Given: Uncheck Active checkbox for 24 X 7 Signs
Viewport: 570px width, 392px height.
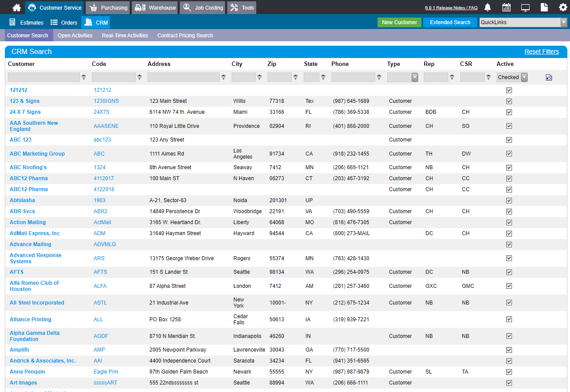Looking at the screenshot, I should point(509,112).
